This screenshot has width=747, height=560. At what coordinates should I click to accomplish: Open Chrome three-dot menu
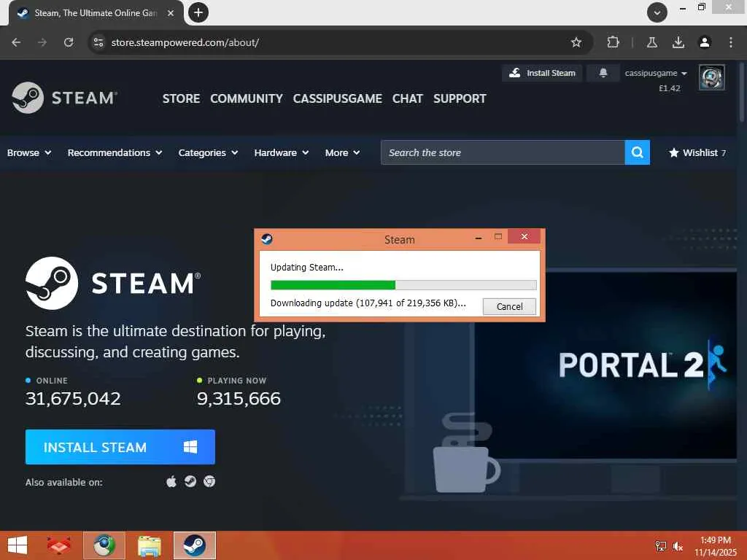tap(731, 42)
